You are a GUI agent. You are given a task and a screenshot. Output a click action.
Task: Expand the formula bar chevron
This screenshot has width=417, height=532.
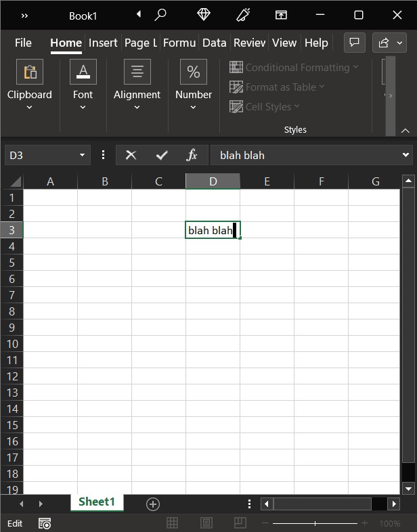pyautogui.click(x=405, y=155)
